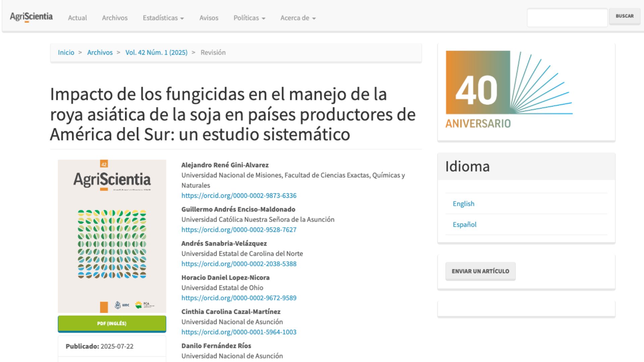Viewport: 644px width, 362px height.
Task: Click the Universidad Católica Nuestra Señora affiliation
Action: [x=258, y=219]
